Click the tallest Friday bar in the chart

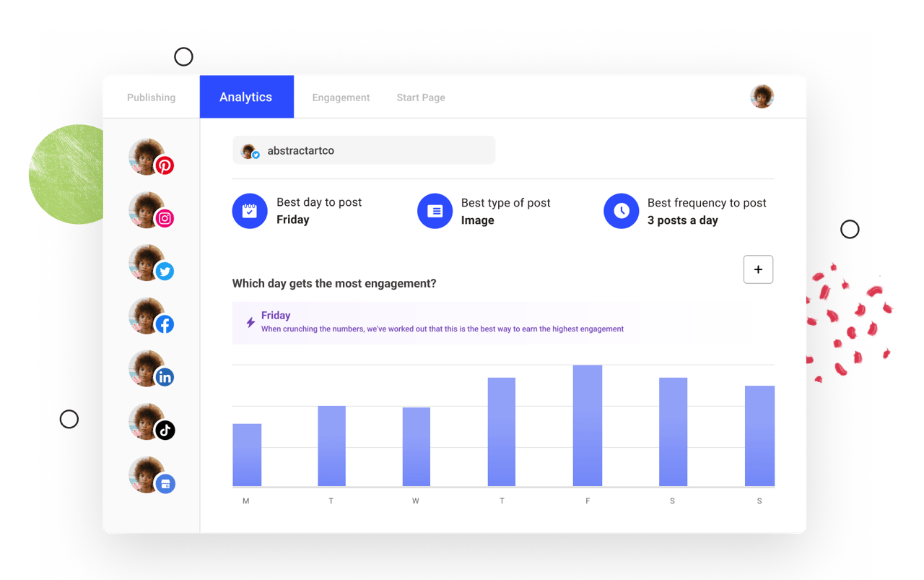pyautogui.click(x=587, y=425)
